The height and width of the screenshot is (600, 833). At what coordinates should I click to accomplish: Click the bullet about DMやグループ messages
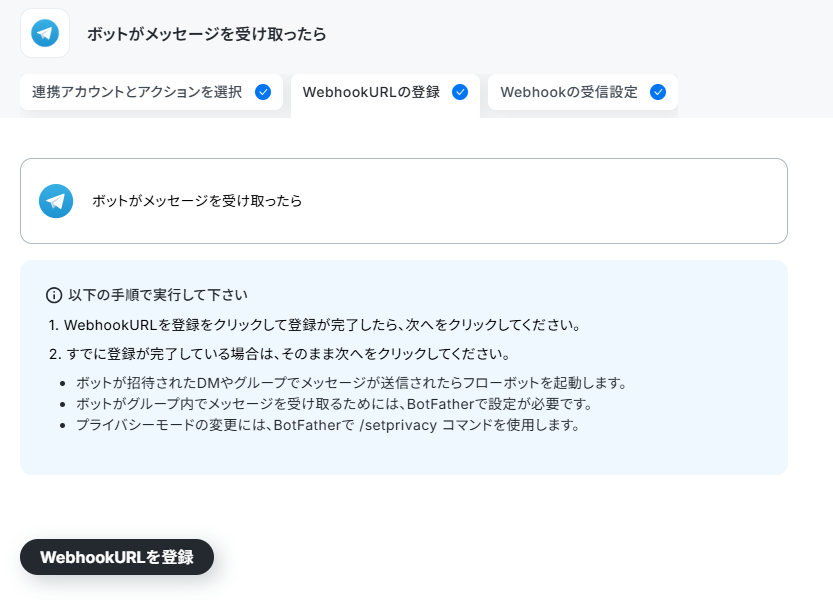(352, 383)
